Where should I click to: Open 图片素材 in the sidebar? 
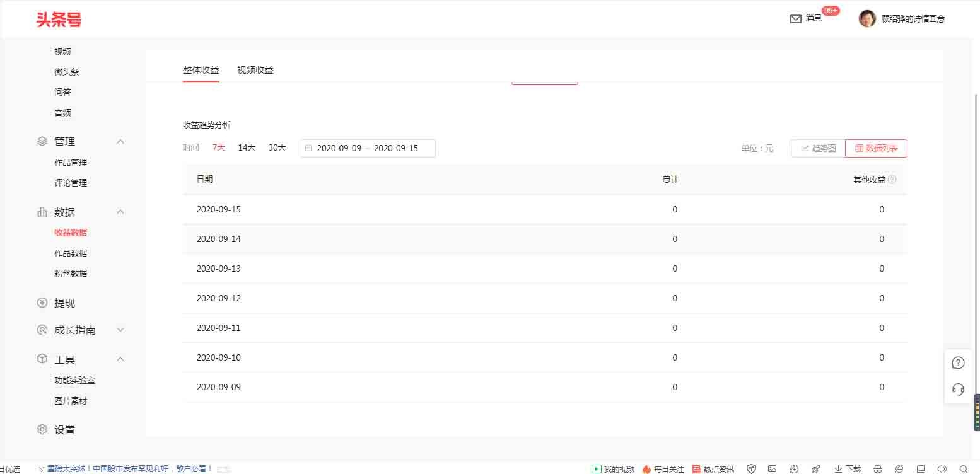[x=71, y=401]
